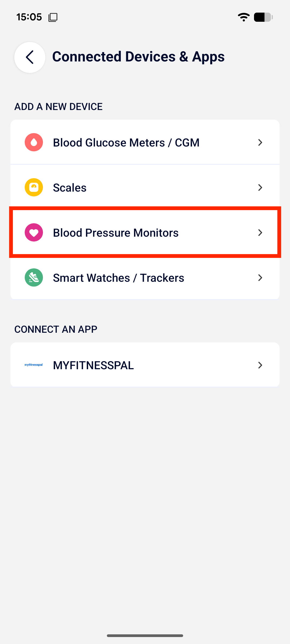Tap the back arrow button
Viewport: 290px width, 644px height.
pyautogui.click(x=30, y=57)
